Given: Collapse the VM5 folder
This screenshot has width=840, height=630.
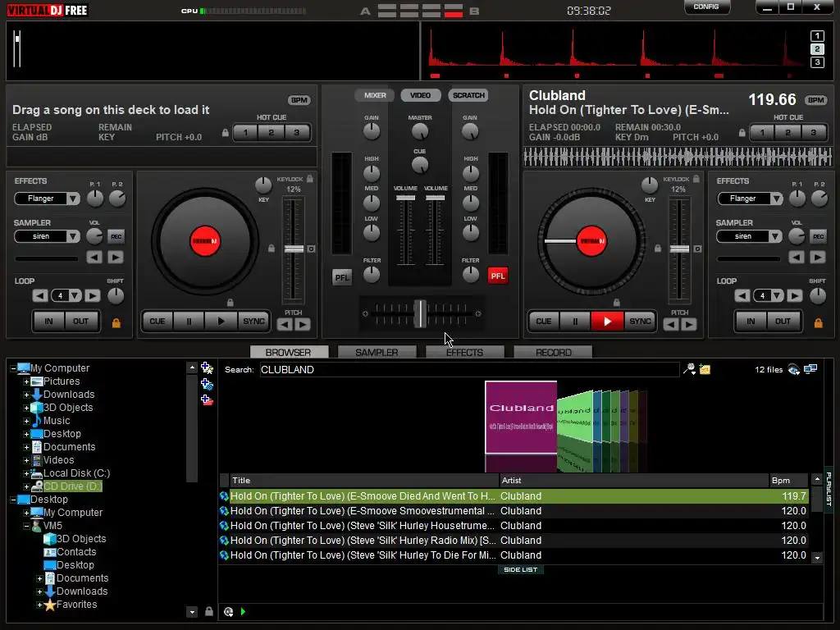Looking at the screenshot, I should pos(26,526).
